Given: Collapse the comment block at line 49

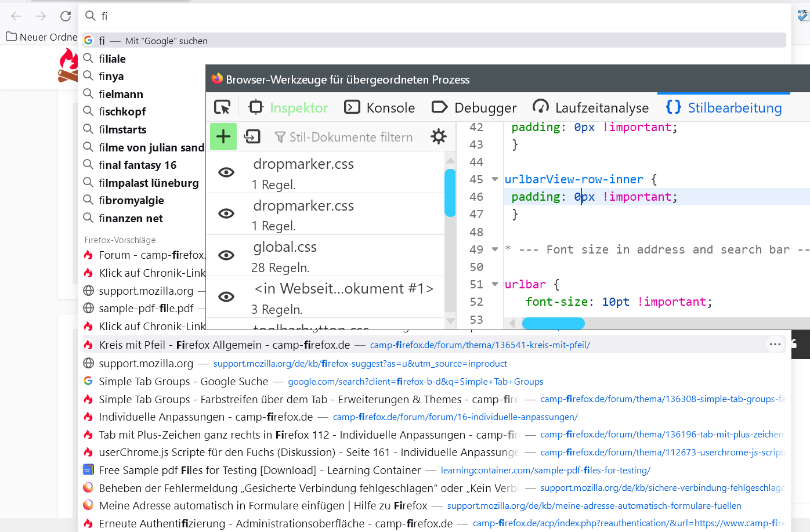Looking at the screenshot, I should pyautogui.click(x=495, y=249).
